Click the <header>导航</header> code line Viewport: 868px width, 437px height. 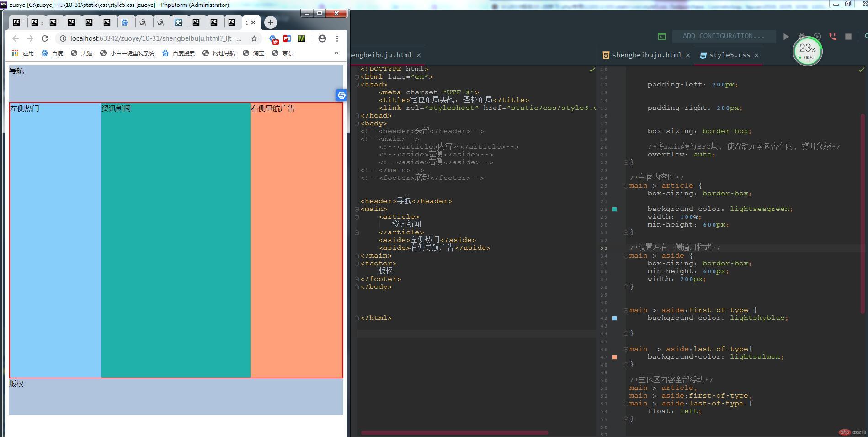click(406, 201)
